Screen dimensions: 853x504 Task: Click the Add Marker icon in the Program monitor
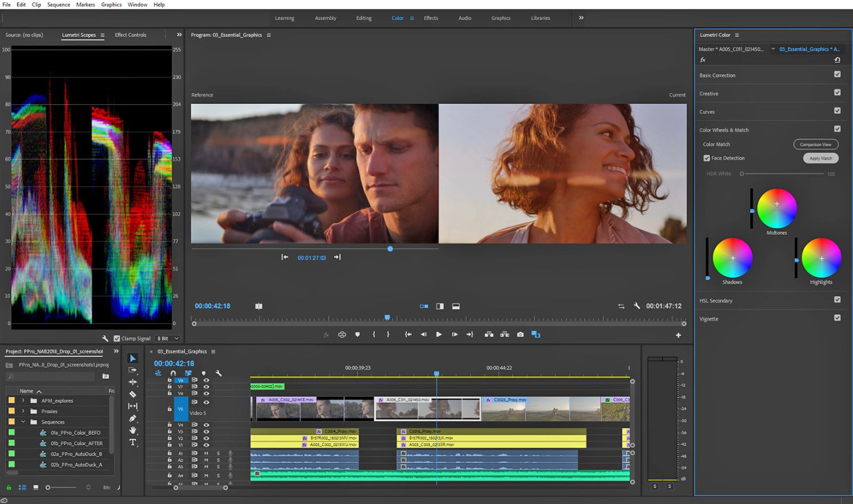click(357, 334)
